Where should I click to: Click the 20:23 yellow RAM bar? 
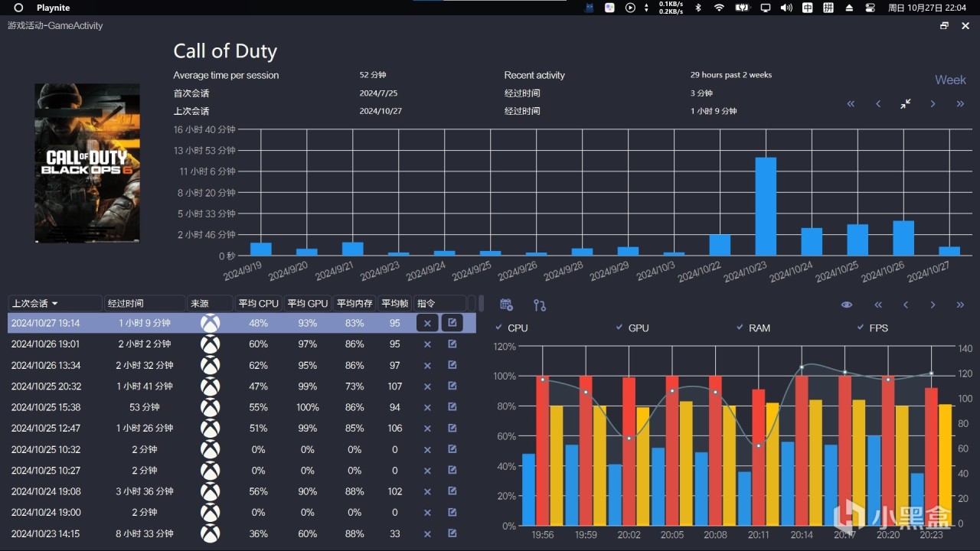[x=946, y=465]
